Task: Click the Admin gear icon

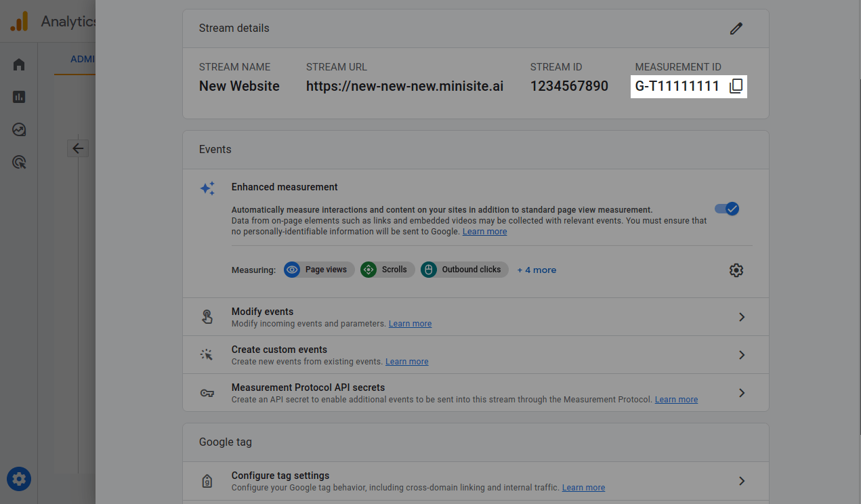Action: (19, 480)
